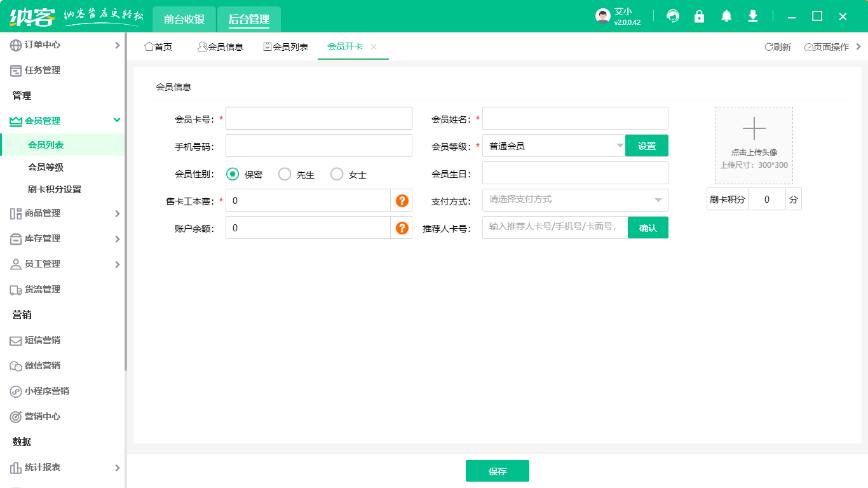
Task: Click the download icon in header
Action: click(x=753, y=17)
